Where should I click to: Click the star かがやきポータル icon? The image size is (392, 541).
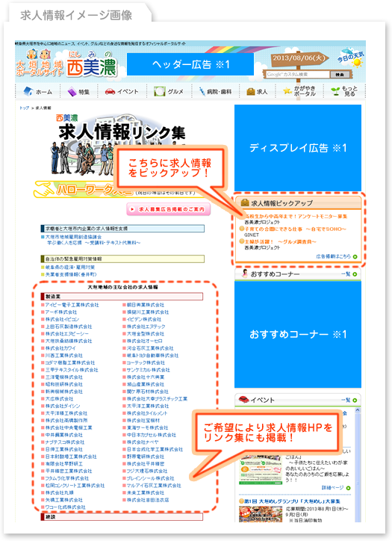(x=287, y=90)
